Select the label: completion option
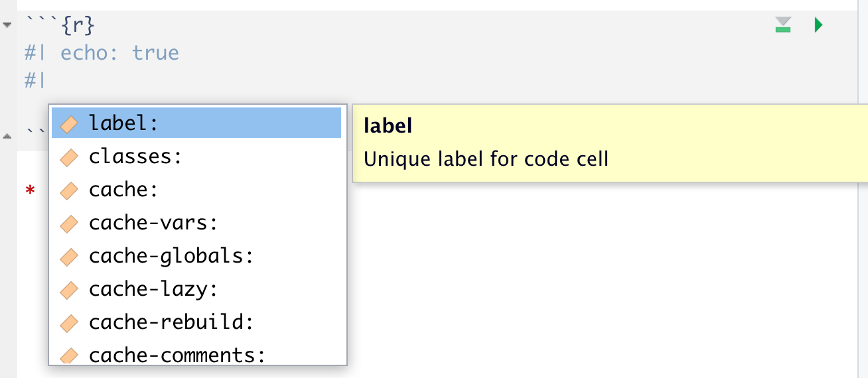The width and height of the screenshot is (868, 378). coord(123,123)
